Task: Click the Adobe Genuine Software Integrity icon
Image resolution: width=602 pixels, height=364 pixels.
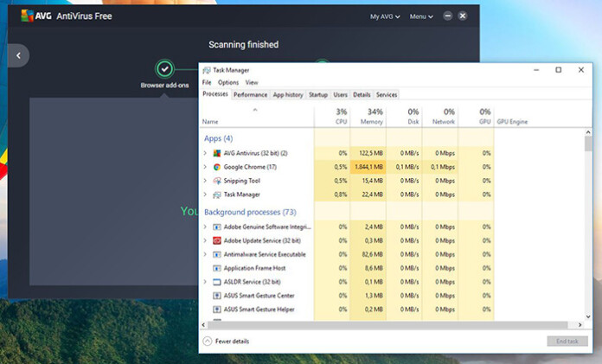Action: coord(217,227)
